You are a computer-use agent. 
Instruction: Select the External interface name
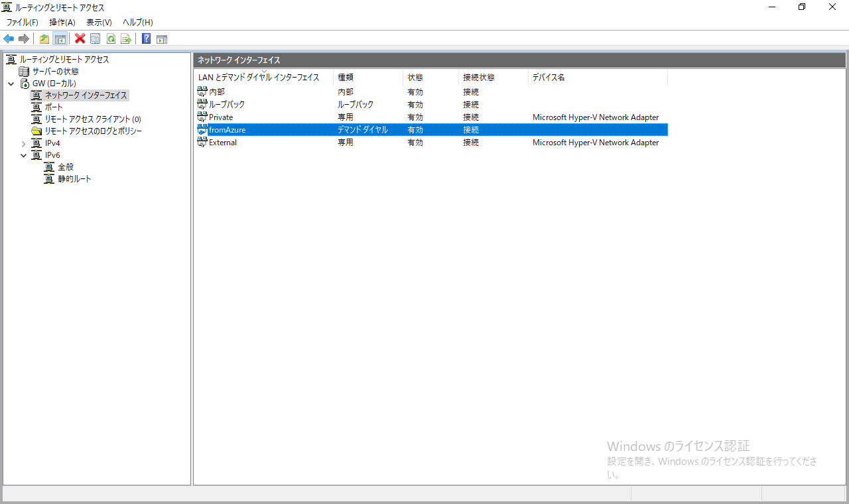pos(223,142)
